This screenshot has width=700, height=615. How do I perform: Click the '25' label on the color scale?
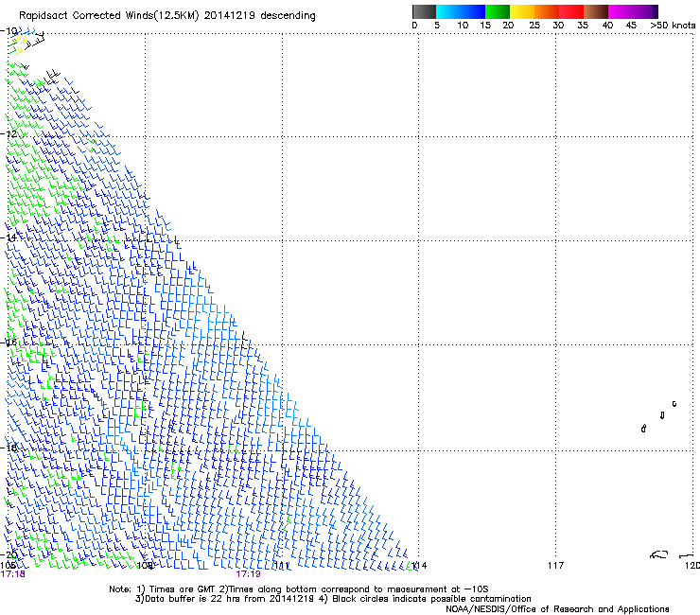click(534, 26)
